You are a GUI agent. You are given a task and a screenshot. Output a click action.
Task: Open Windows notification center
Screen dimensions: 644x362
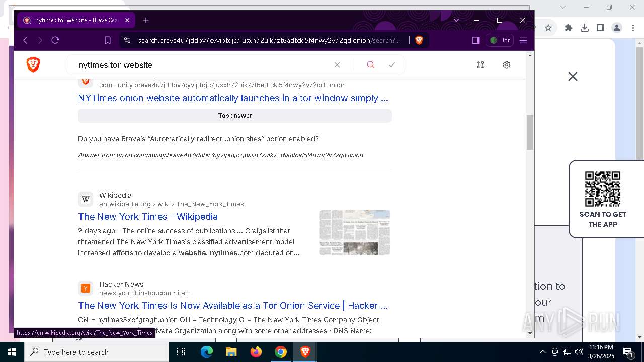pos(628,352)
